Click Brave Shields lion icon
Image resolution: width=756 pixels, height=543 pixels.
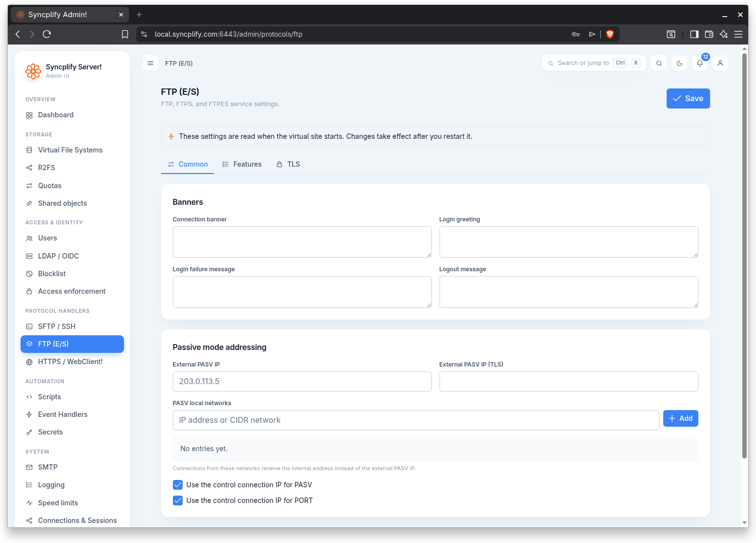[609, 34]
